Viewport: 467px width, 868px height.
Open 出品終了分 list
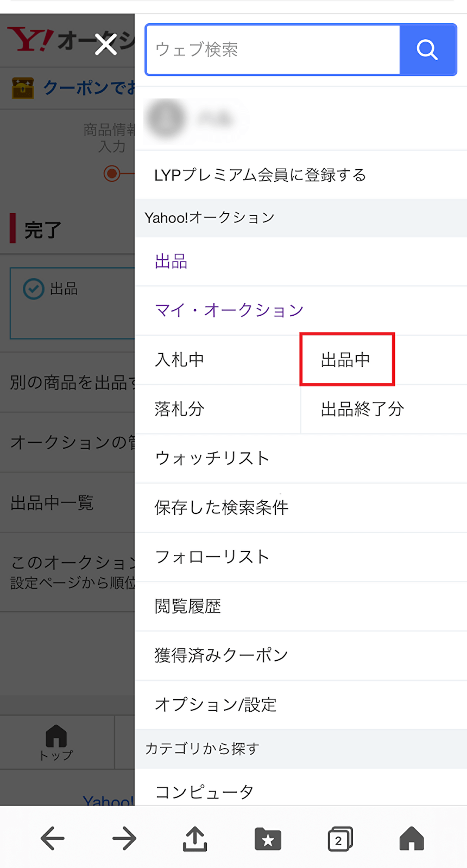[384, 409]
